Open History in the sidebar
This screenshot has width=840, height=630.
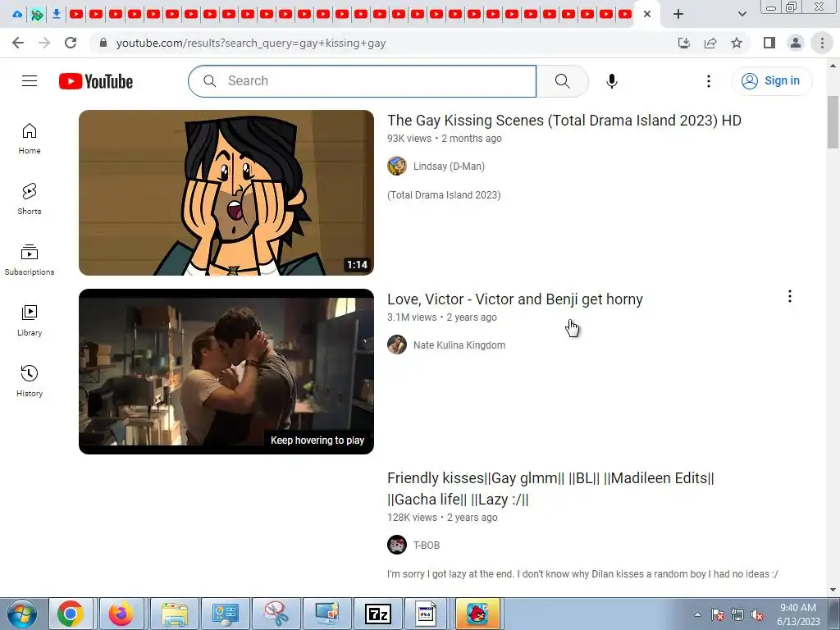(30, 381)
